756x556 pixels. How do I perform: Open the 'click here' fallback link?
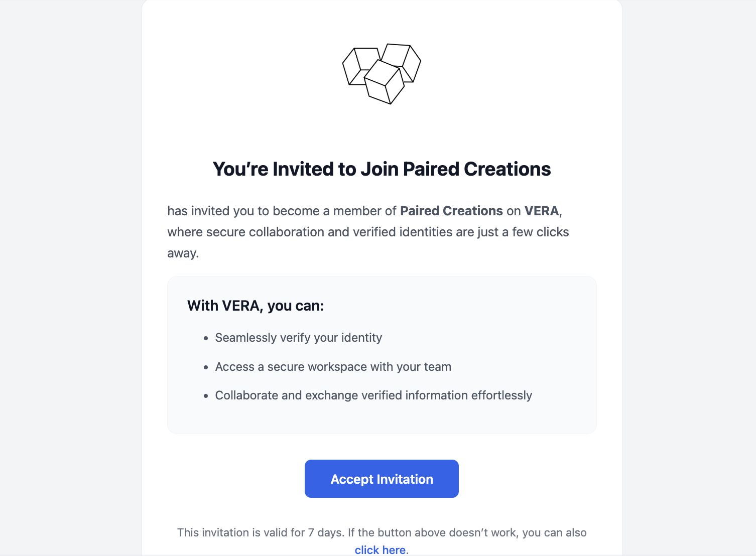(380, 549)
